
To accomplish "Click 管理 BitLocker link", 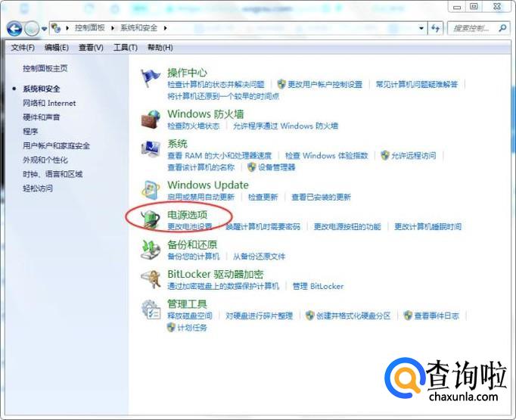I will [318, 286].
